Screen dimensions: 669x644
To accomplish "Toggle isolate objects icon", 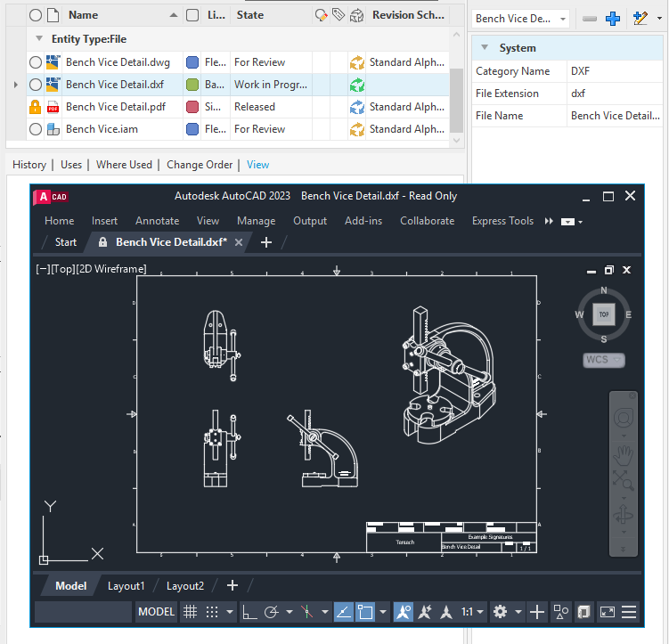I will point(560,612).
